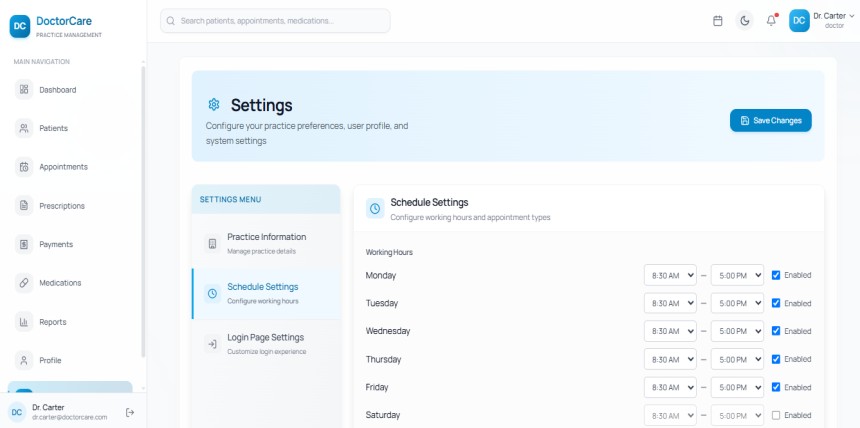Screen dimensions: 860x428
Task: Open Tuesday end time dropdown
Action: pyautogui.click(x=737, y=303)
